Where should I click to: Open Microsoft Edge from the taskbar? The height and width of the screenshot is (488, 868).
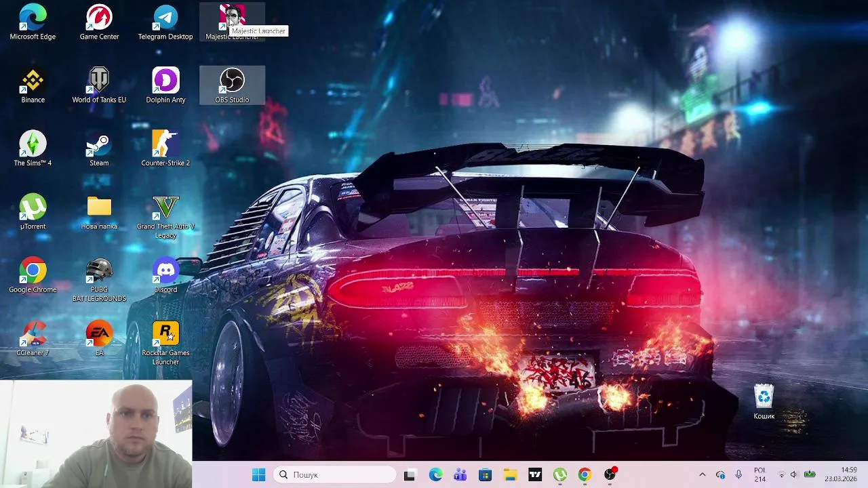click(x=435, y=474)
